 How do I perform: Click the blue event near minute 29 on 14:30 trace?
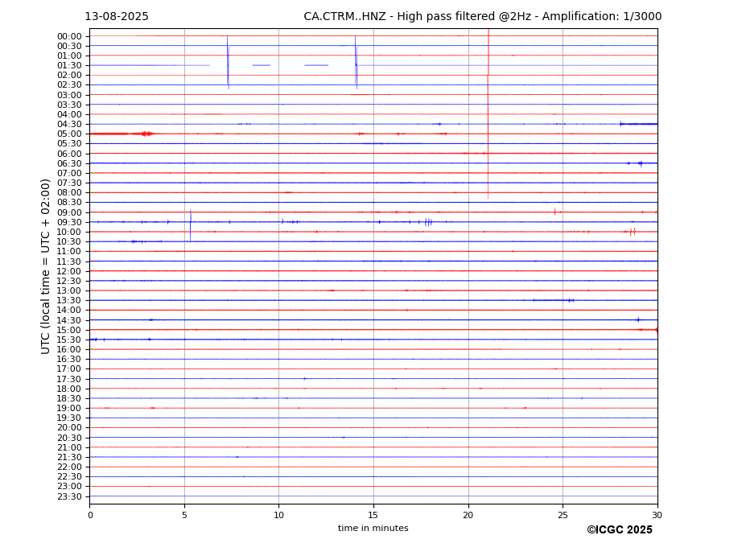point(638,319)
